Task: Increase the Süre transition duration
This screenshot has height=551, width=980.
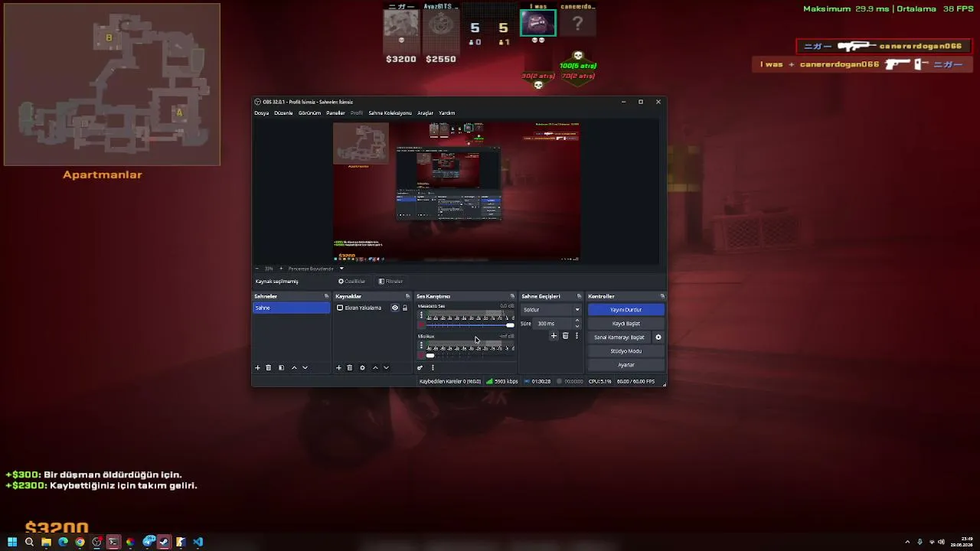Action: [x=577, y=321]
